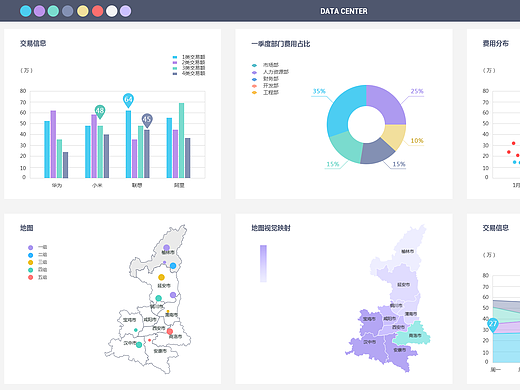The height and width of the screenshot is (390, 520).
Task: Pick the white theme color circle
Action: [112, 11]
